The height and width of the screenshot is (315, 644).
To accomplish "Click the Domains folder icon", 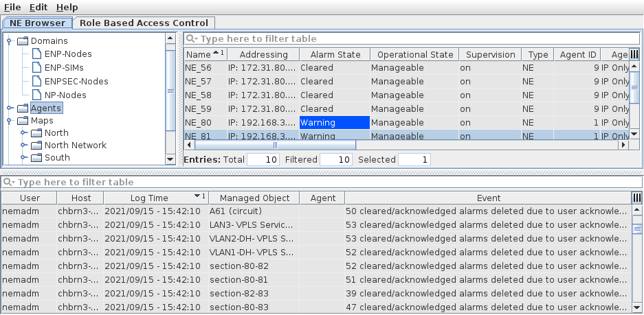I will click(x=23, y=41).
